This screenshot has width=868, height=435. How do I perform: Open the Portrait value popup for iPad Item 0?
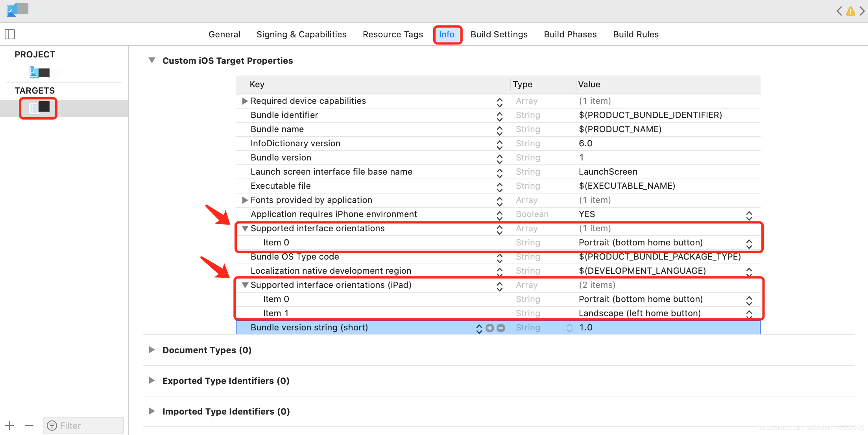(749, 300)
